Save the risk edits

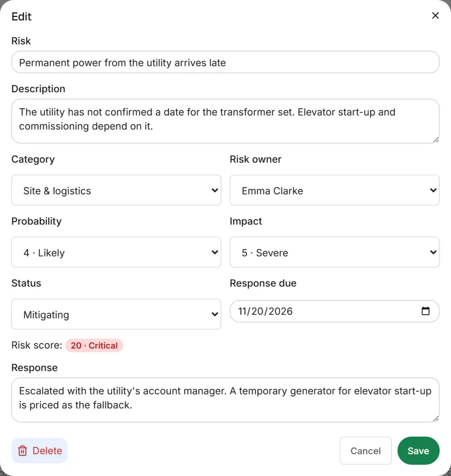(418, 451)
